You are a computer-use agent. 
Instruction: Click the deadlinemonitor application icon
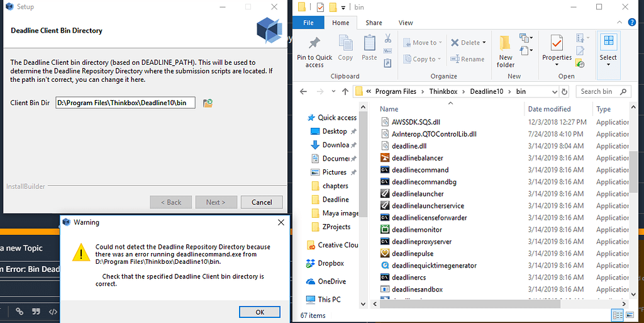click(386, 230)
